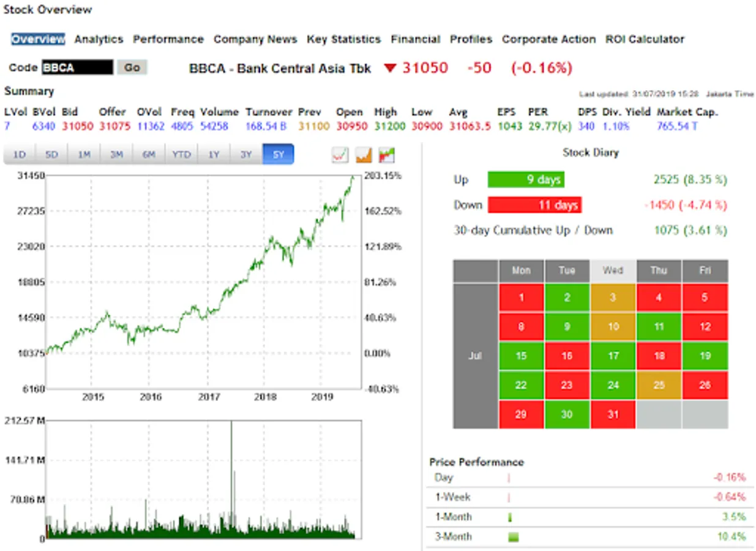Screen dimensions: 756x551
Task: Click the Bid value 31050 in Summary
Action: pos(78,126)
